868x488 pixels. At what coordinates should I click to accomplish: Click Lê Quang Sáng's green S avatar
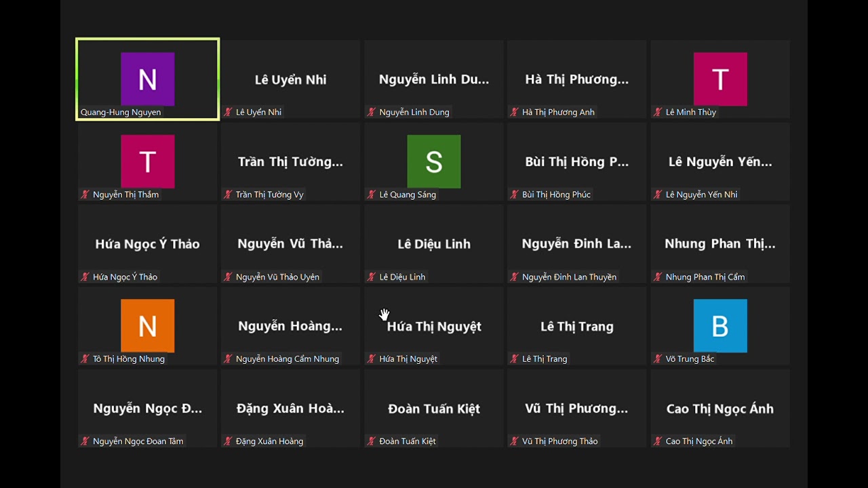pos(434,161)
